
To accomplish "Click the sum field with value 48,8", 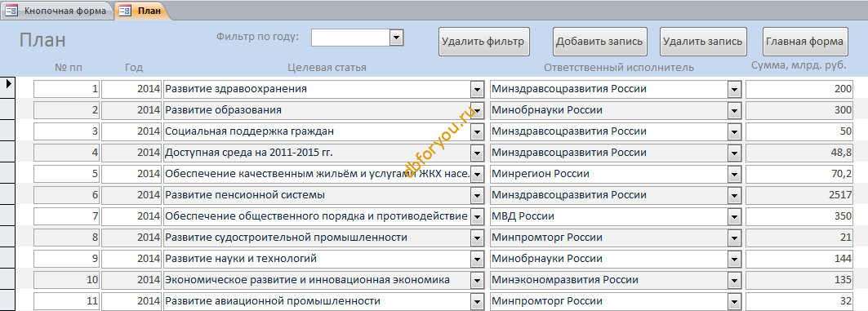I will (x=800, y=152).
